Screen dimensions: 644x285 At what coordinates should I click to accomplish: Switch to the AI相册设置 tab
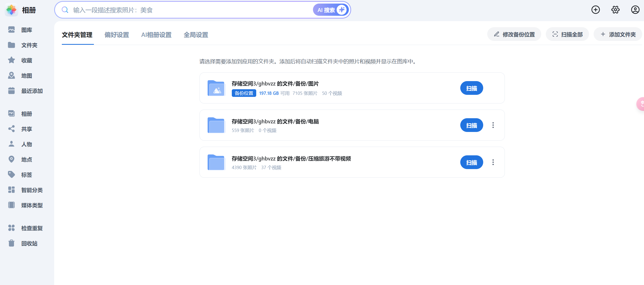[156, 35]
